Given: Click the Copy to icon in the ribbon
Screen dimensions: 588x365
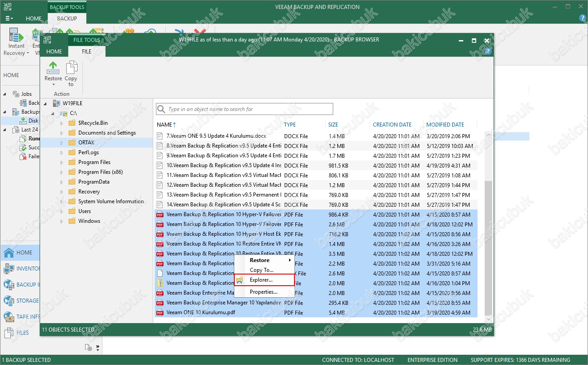Looking at the screenshot, I should [x=71, y=68].
